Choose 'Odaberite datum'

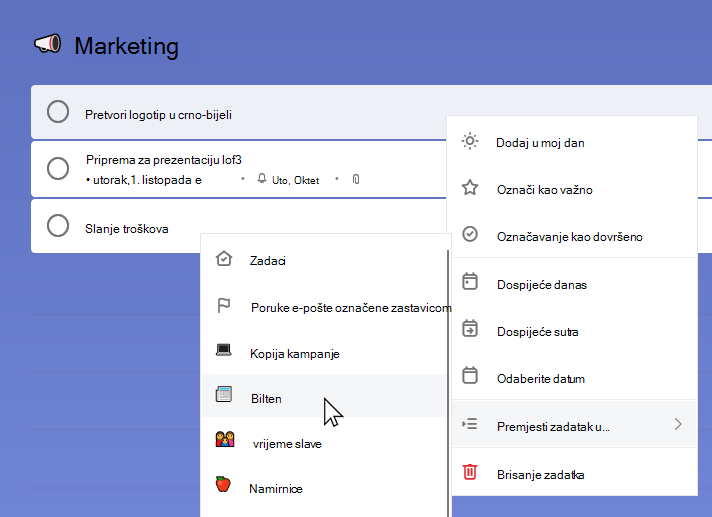[x=572, y=378]
